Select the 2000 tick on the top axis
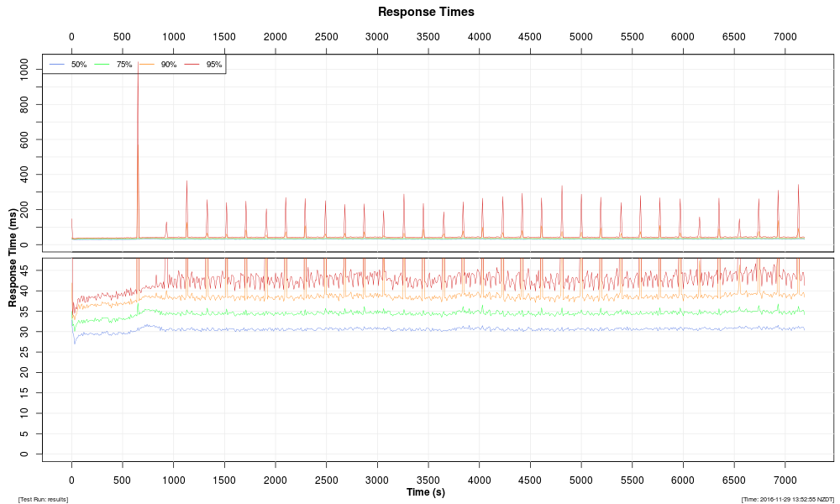The width and height of the screenshot is (840, 504). tap(276, 37)
